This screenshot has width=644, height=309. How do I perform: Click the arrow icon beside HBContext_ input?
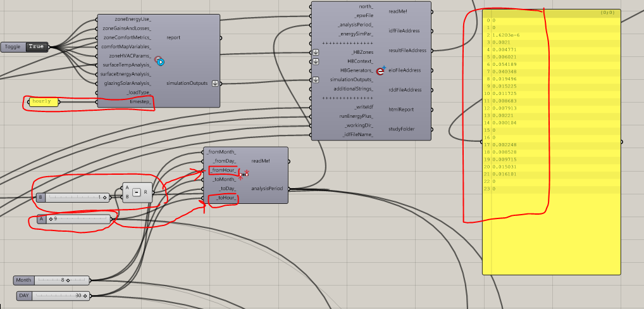(x=316, y=61)
